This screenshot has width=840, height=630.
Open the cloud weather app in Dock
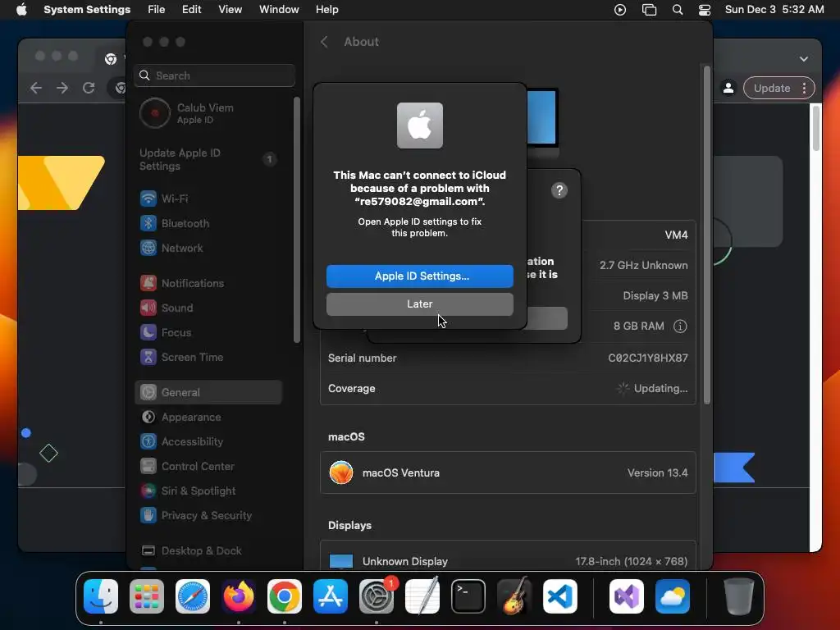click(673, 596)
